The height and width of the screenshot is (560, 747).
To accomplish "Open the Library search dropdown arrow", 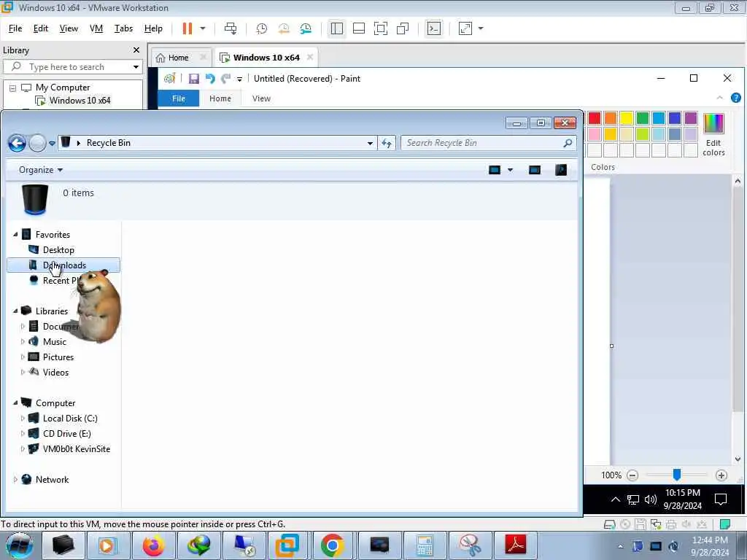I will pyautogui.click(x=136, y=66).
